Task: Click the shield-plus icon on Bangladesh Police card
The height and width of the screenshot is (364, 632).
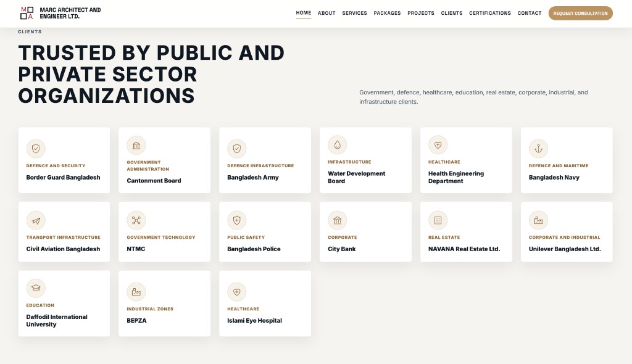Action: click(x=236, y=220)
